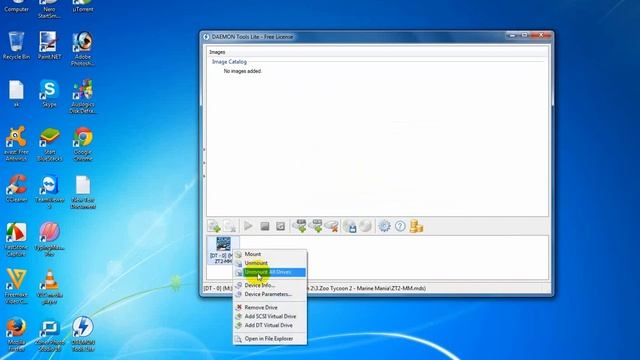Click the Remove Image toolbar icon
This screenshot has height=360, width=640.
coord(230,226)
